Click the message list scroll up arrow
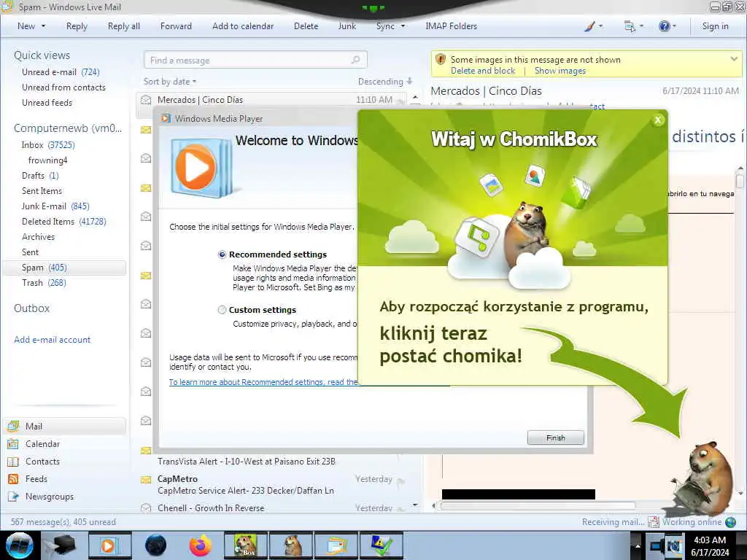Screen dimensions: 747x560 coord(415,97)
